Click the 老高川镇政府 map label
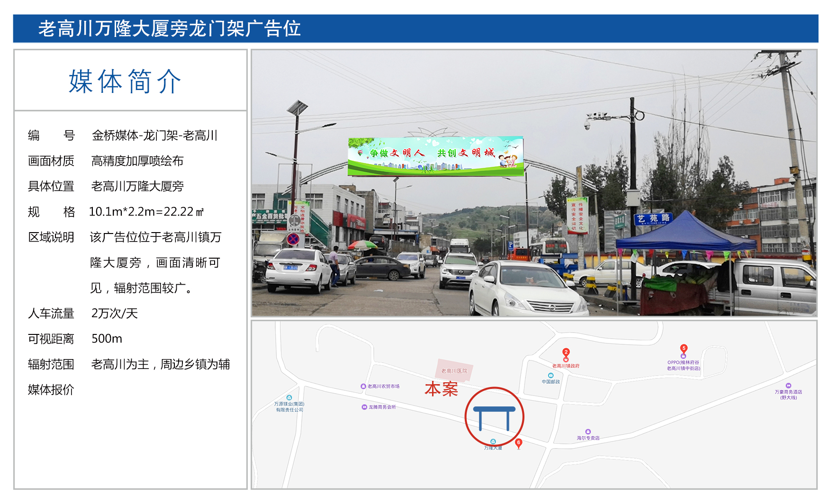The width and height of the screenshot is (831, 504). click(x=566, y=366)
